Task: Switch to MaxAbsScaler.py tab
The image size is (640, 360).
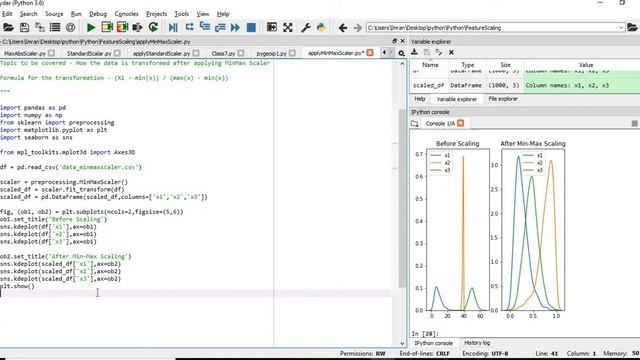Action: pyautogui.click(x=25, y=53)
